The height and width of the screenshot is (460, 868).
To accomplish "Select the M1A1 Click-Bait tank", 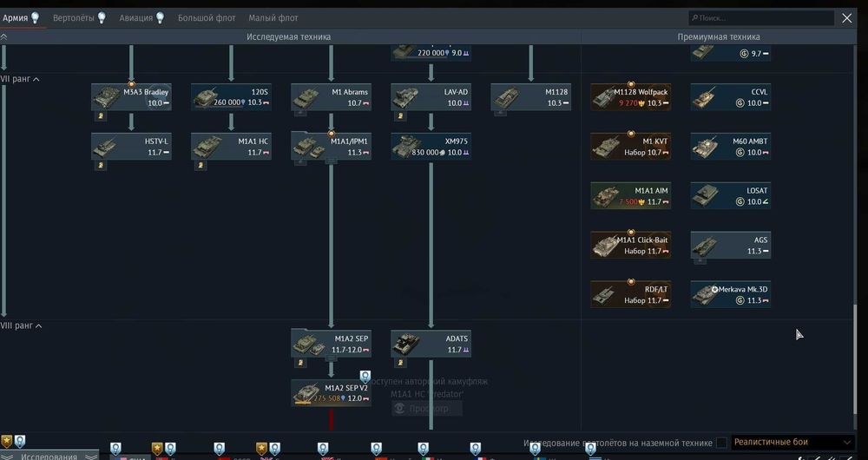I will [x=631, y=246].
